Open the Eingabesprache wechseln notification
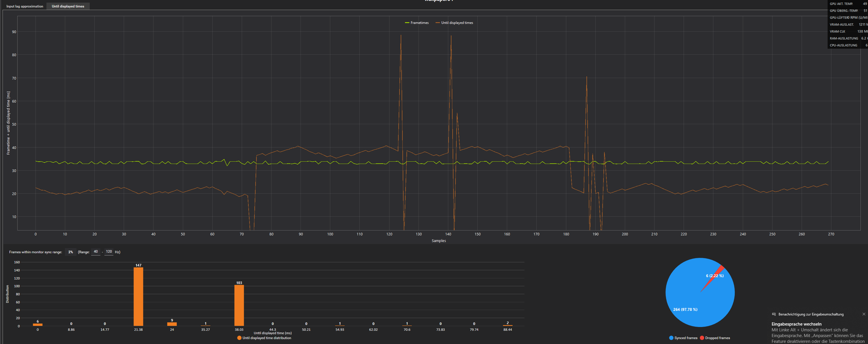 click(796, 324)
